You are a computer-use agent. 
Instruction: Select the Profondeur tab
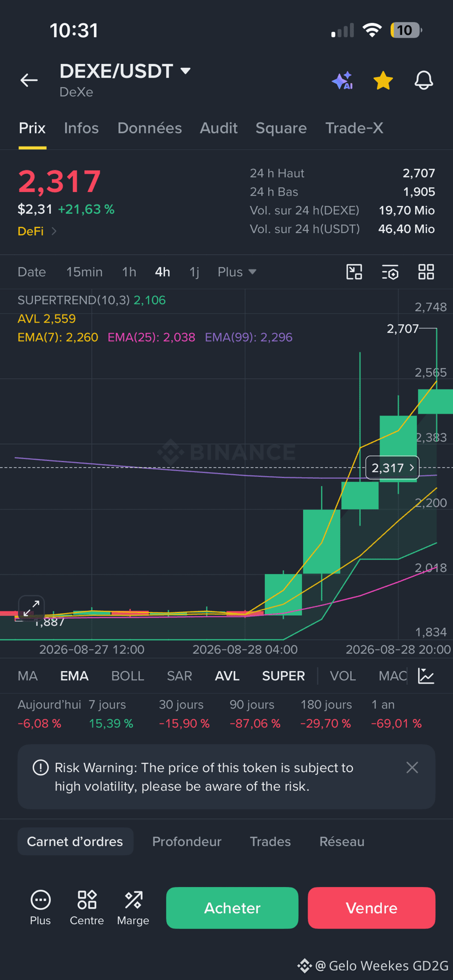pyautogui.click(x=187, y=842)
